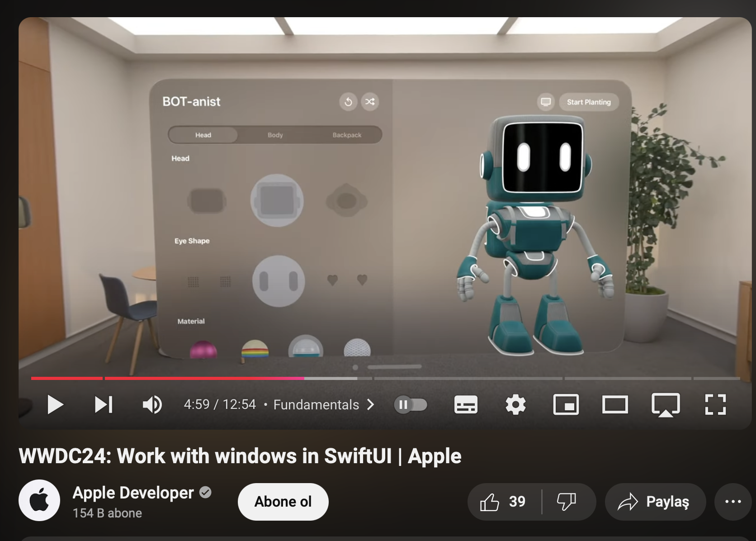Viewport: 756px width, 541px height.
Task: Enable theater mode view
Action: coord(615,404)
